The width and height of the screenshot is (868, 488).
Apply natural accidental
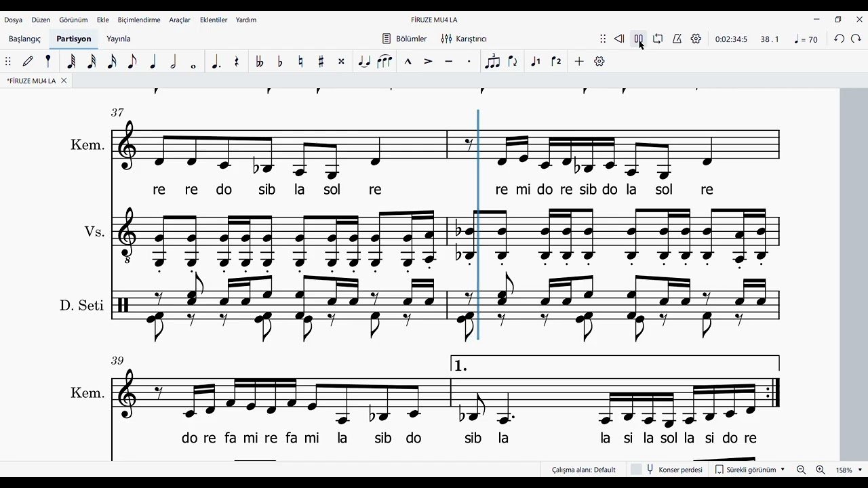click(x=300, y=61)
